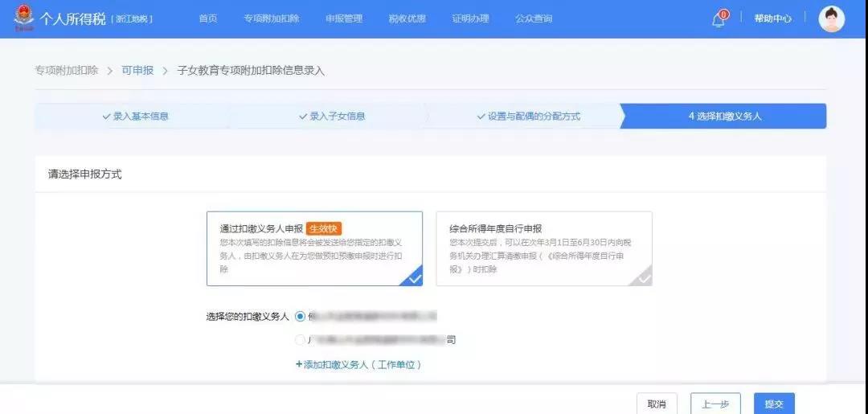Go back to step 录入子女信息
The image size is (868, 414).
coord(331,116)
